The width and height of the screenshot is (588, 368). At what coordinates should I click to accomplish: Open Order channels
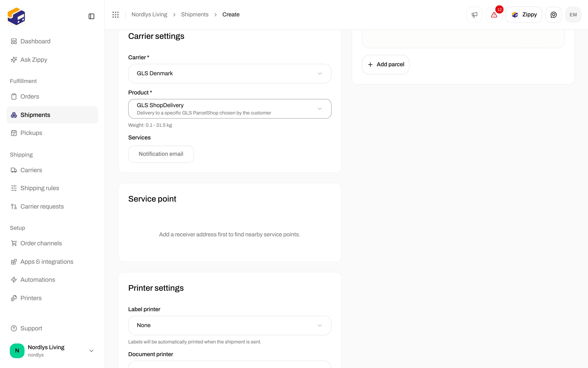(x=52, y=243)
